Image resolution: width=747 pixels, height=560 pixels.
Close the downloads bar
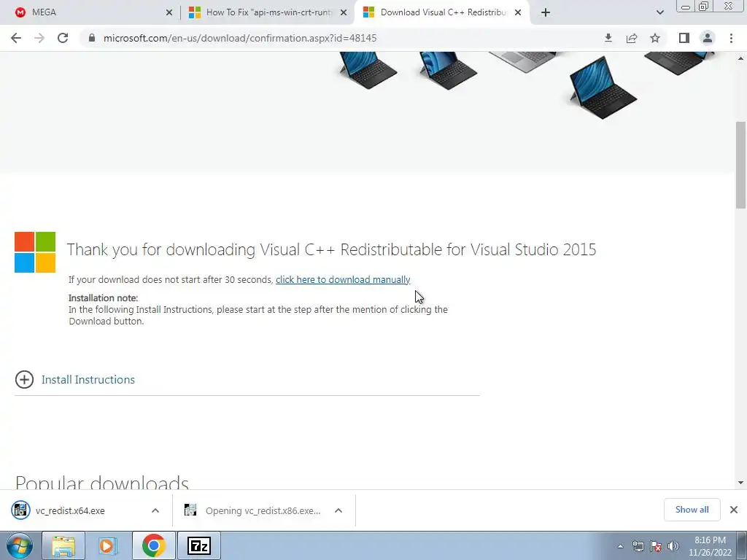tap(734, 510)
